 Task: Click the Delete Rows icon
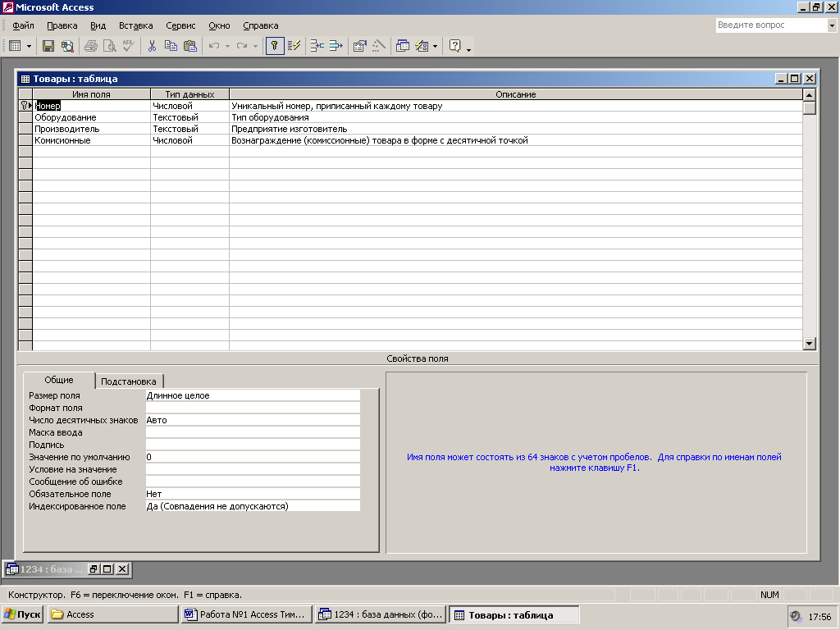(336, 46)
